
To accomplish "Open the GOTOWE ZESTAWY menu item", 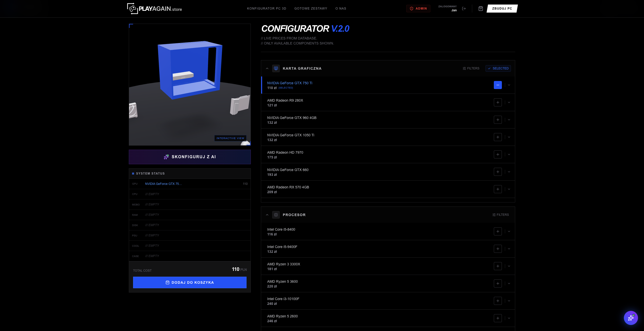I will 311,8.
